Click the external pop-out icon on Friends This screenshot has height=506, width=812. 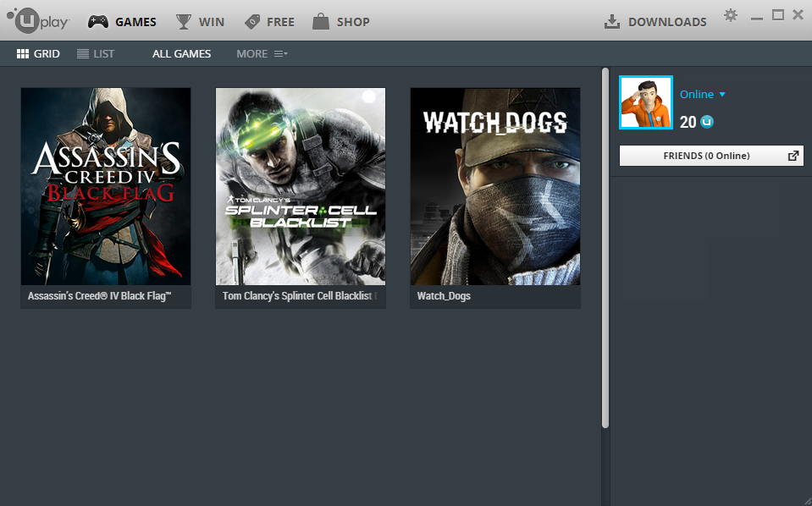793,156
